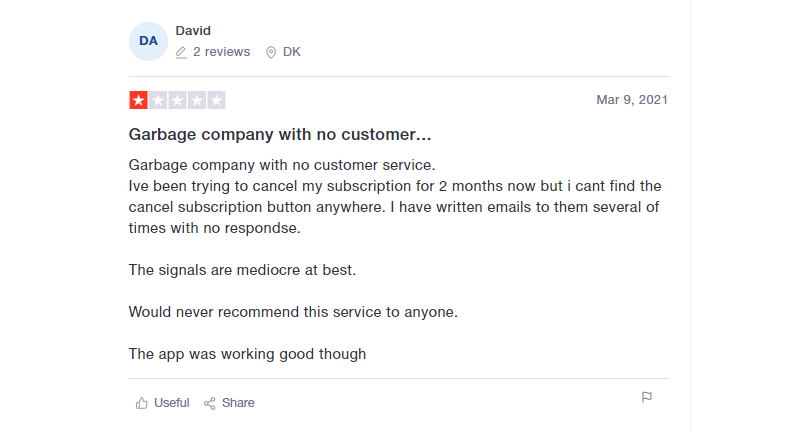Click the pencil reviews icon
The height and width of the screenshot is (431, 800).
click(x=181, y=52)
